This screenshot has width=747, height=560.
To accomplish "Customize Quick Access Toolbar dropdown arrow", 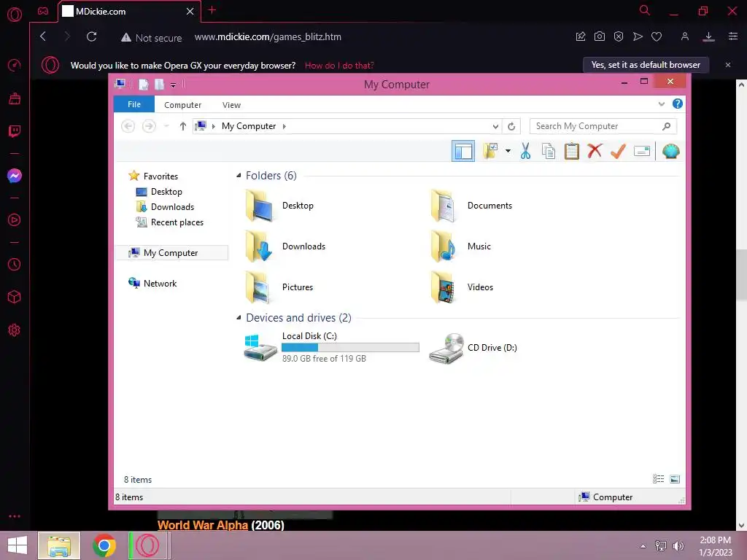I will point(173,85).
